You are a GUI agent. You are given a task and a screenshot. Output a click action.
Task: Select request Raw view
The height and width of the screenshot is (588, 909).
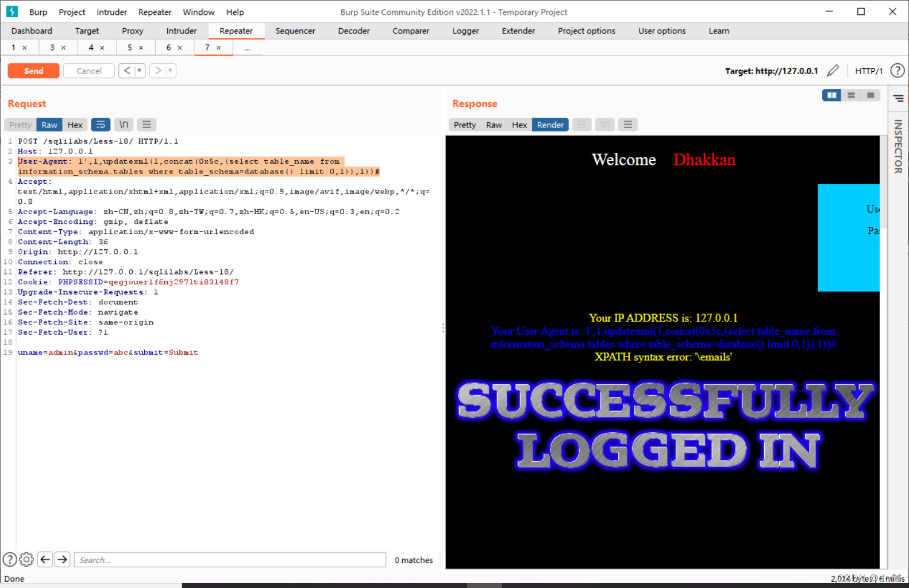[49, 125]
